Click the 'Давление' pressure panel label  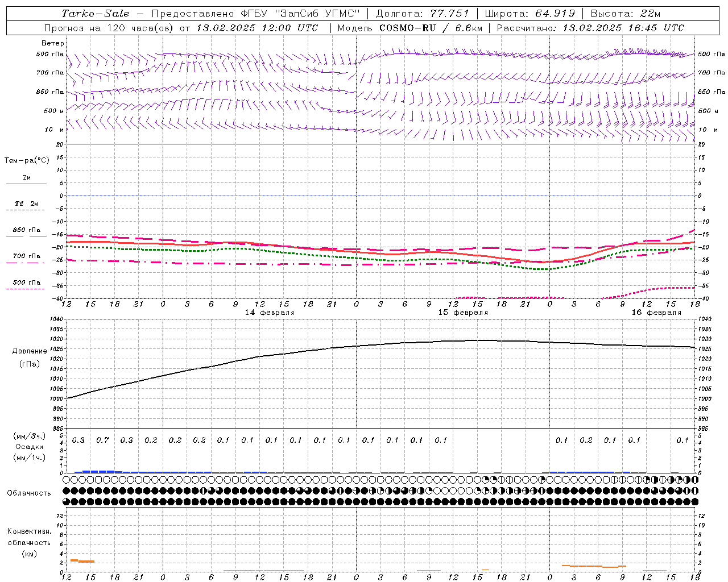[30, 351]
